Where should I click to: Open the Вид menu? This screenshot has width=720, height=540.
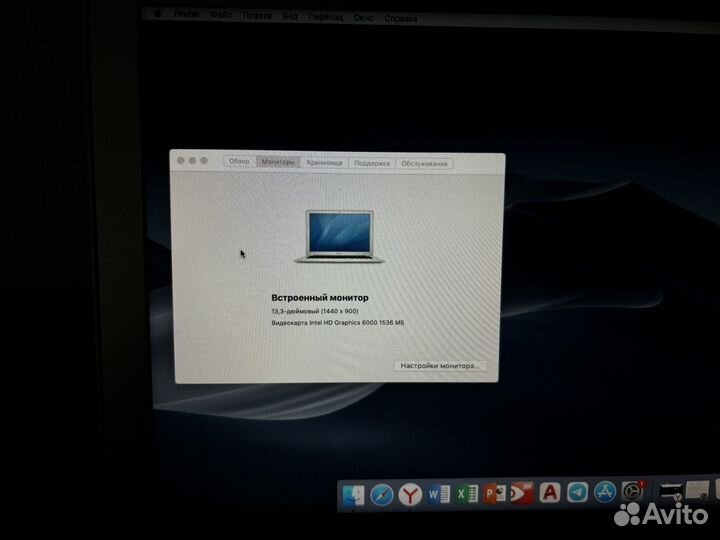click(290, 17)
